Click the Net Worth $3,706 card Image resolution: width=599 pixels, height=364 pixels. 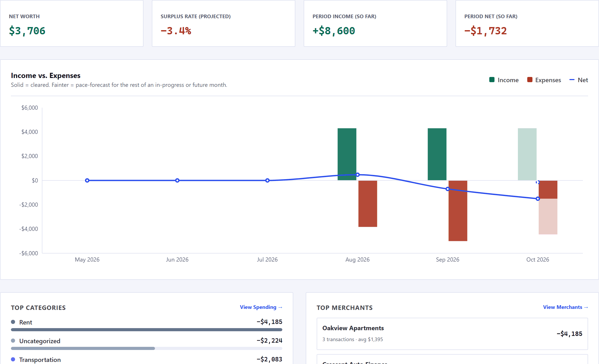[x=72, y=23]
